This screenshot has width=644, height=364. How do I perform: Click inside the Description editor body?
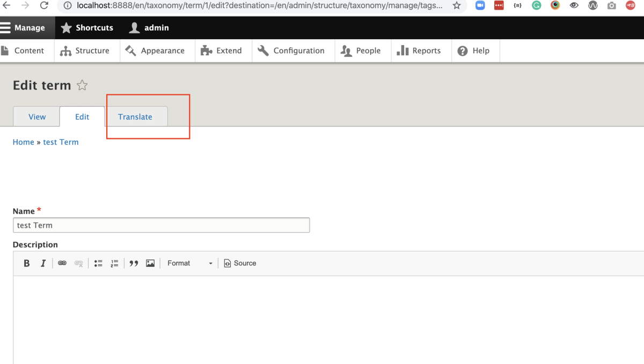328,320
